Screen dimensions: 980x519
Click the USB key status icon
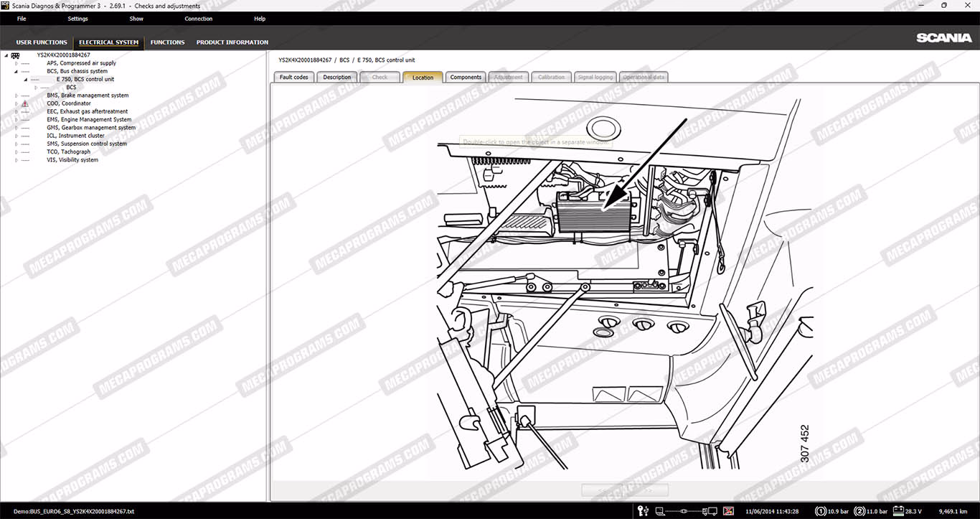point(643,511)
